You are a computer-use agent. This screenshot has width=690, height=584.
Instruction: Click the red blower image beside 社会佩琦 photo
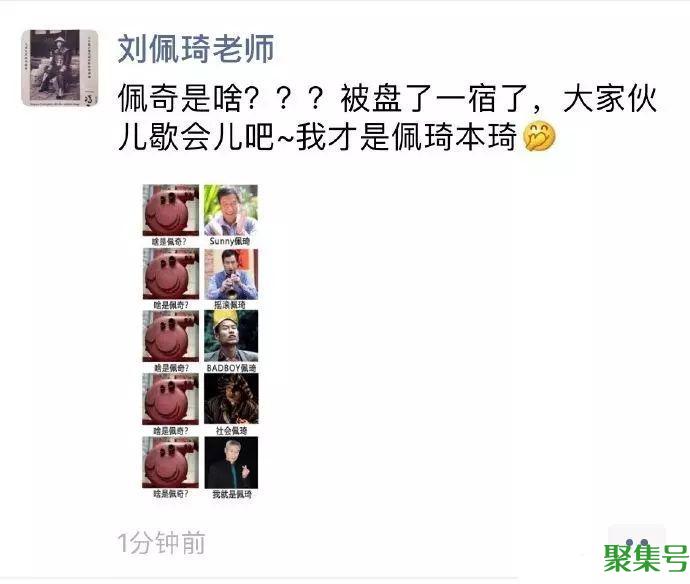tap(171, 399)
